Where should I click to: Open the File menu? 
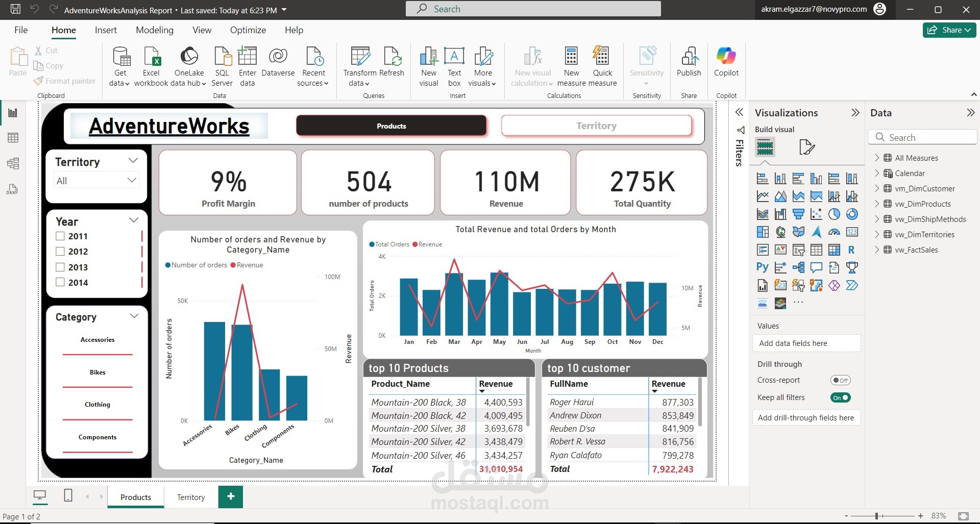click(x=21, y=30)
